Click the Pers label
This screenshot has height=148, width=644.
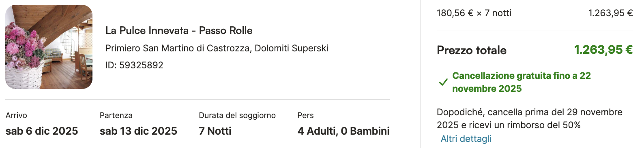(x=305, y=115)
